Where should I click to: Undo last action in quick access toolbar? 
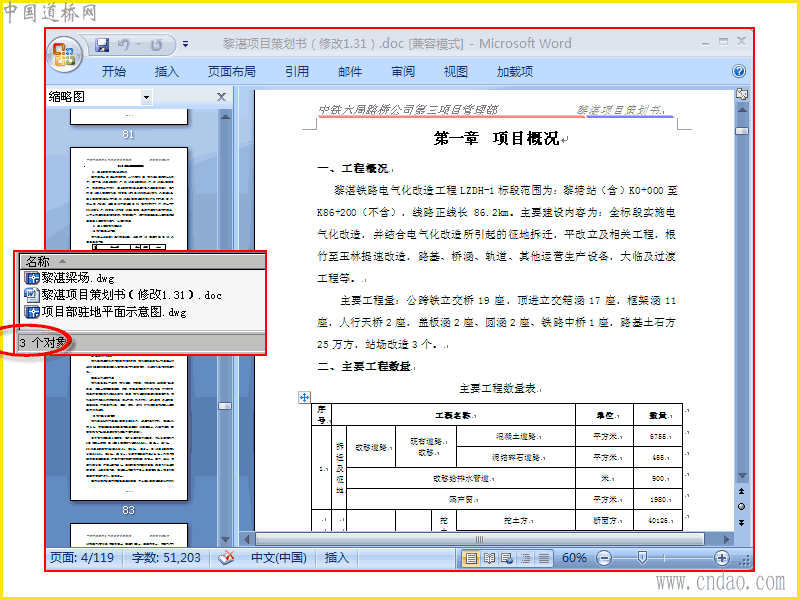point(123,45)
